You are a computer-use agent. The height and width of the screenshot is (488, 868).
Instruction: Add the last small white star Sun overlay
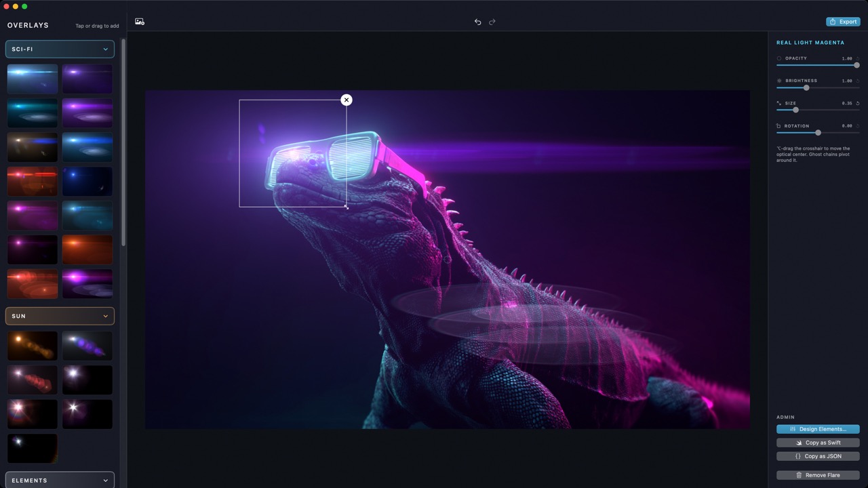(33, 448)
